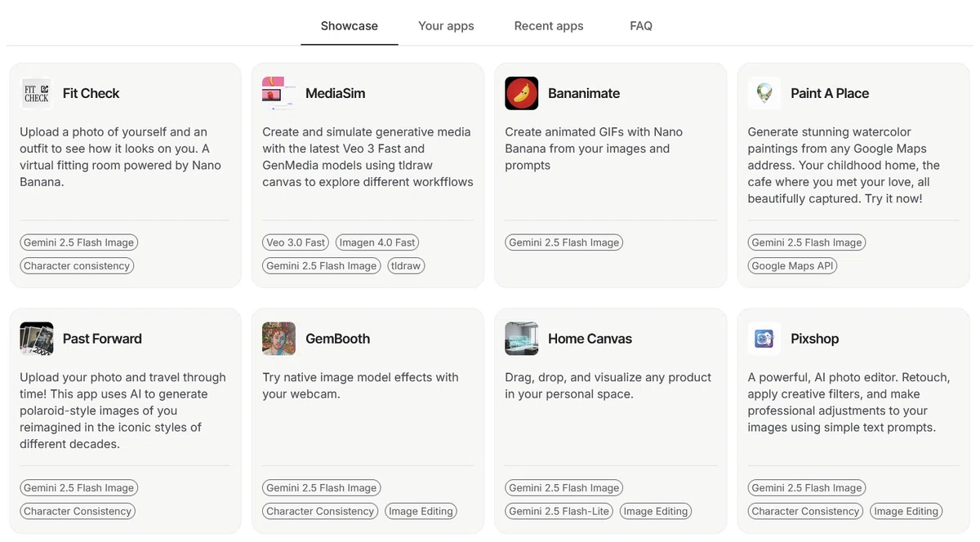
Task: Open the Recent apps tab
Action: [x=549, y=25]
